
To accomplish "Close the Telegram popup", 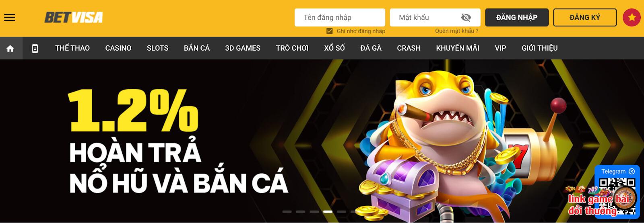I will tap(632, 172).
